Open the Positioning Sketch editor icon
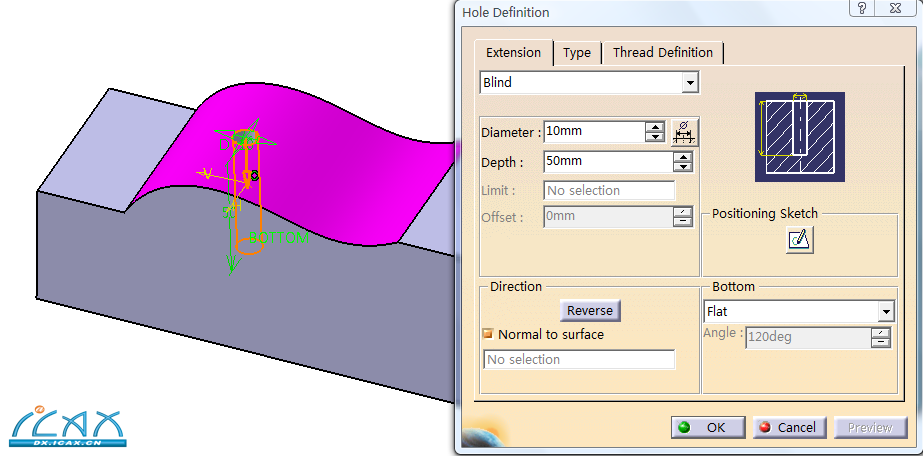Viewport: 923px width, 456px height. tap(799, 239)
